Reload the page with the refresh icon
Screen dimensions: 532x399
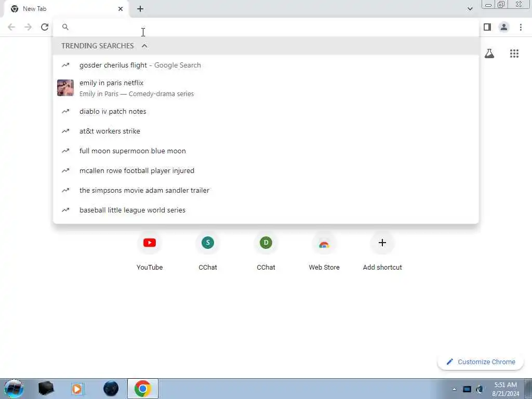(x=45, y=27)
